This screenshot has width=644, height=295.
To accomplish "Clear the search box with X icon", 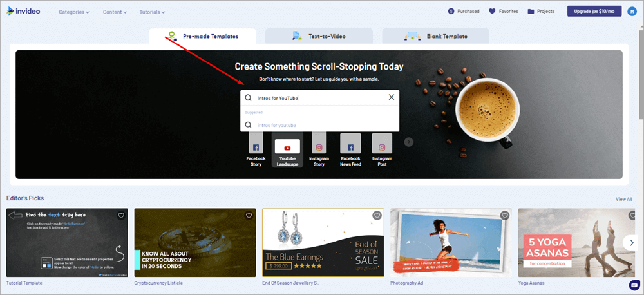I will click(391, 98).
